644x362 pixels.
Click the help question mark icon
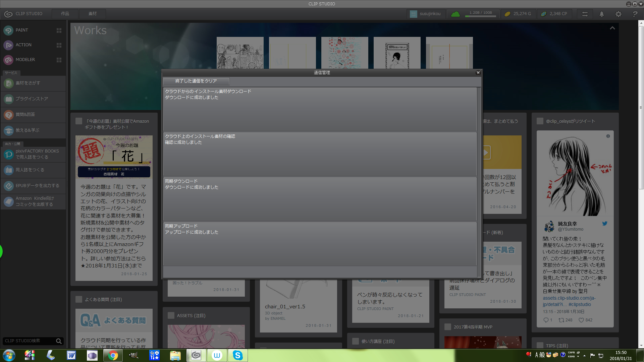coord(635,14)
